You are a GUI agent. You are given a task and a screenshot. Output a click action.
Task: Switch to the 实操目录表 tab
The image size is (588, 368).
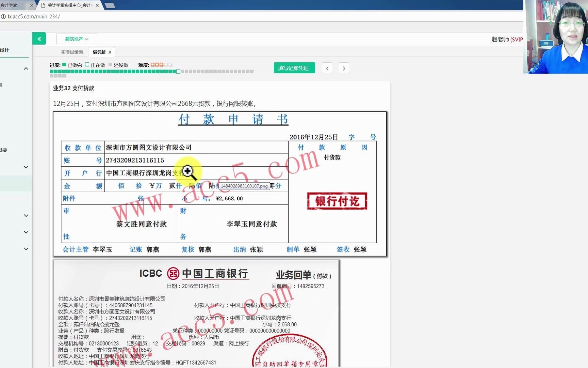click(71, 52)
